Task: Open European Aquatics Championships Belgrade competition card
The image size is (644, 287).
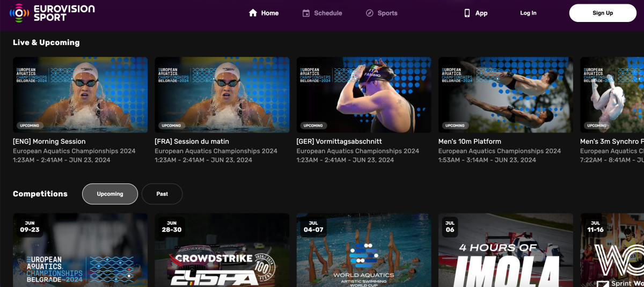Action: tap(80, 250)
